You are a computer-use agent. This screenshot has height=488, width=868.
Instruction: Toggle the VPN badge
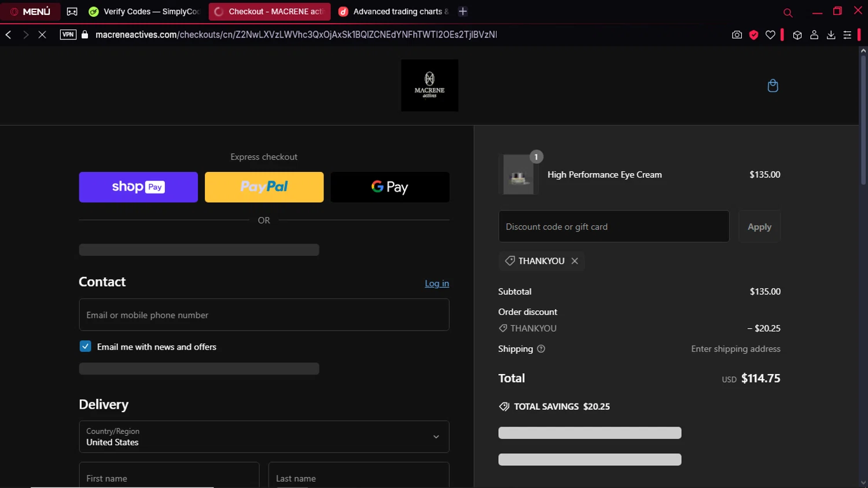68,35
